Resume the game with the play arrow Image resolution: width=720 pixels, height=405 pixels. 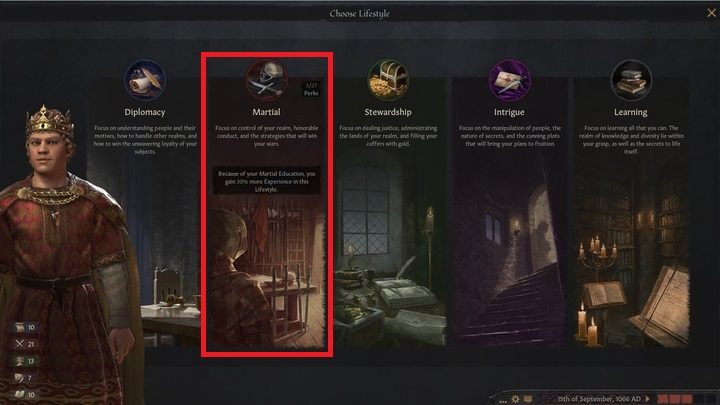coord(648,399)
